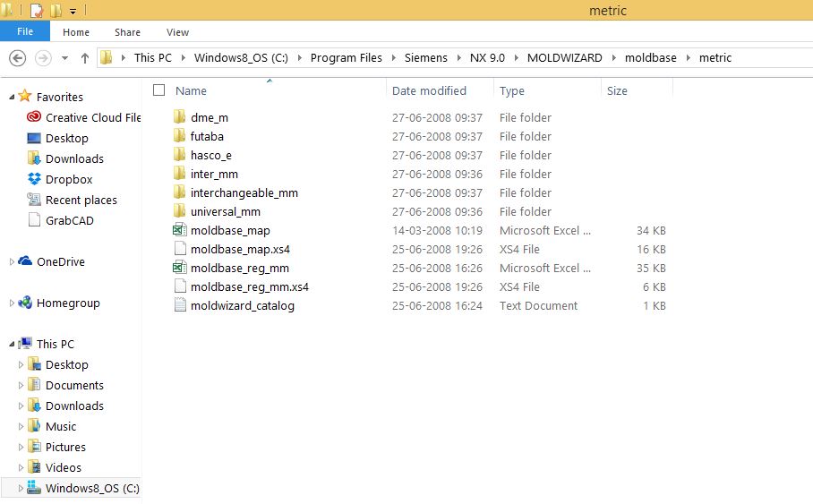Select the moldbase_map.xs4 file icon
Image resolution: width=813 pixels, height=504 pixels.
(180, 248)
